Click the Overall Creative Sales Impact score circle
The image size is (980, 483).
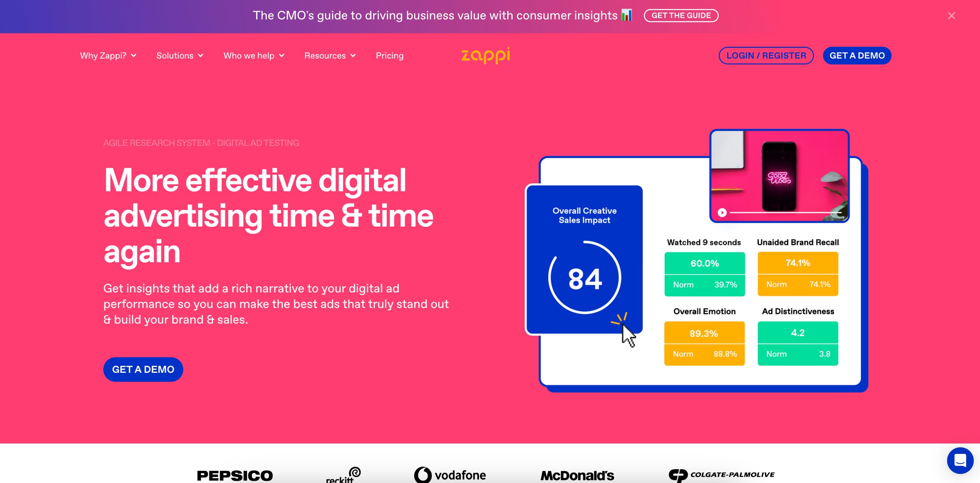click(584, 279)
